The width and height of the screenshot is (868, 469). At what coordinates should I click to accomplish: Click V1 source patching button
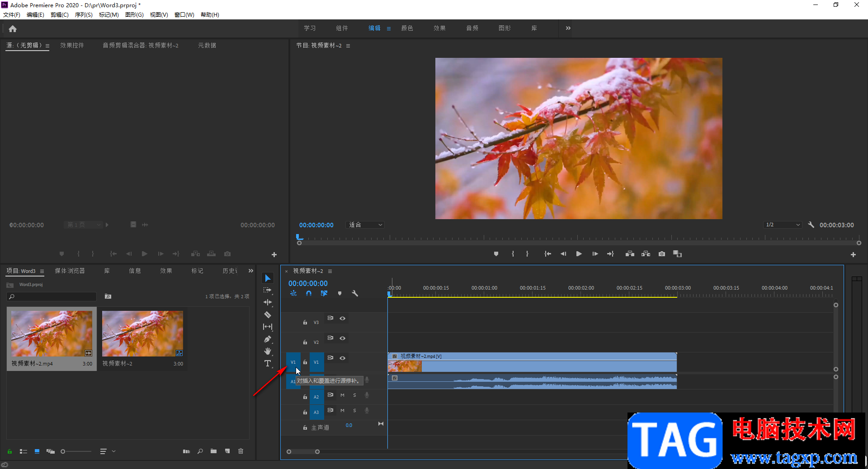293,362
